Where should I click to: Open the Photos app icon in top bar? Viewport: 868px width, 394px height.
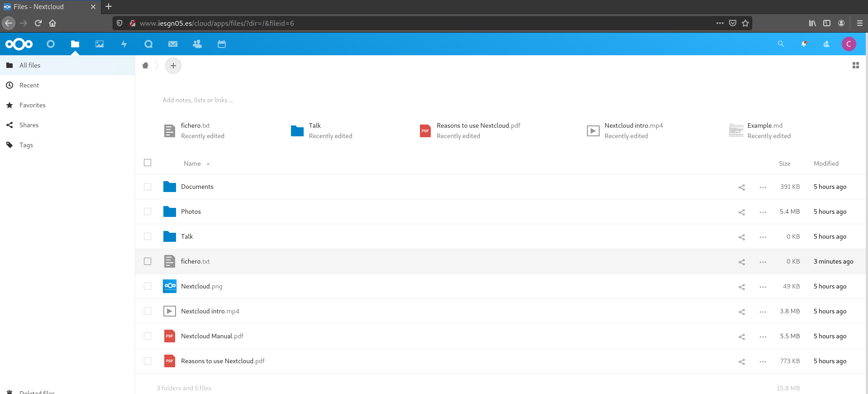pyautogui.click(x=100, y=44)
